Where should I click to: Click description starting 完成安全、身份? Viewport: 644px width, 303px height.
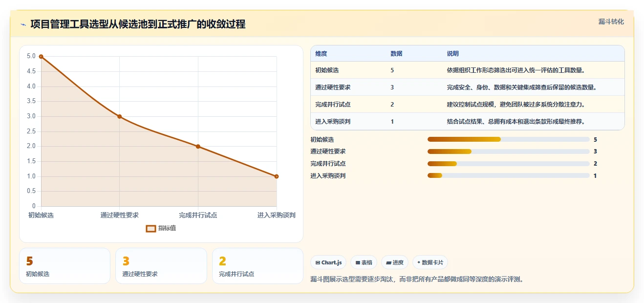click(522, 87)
